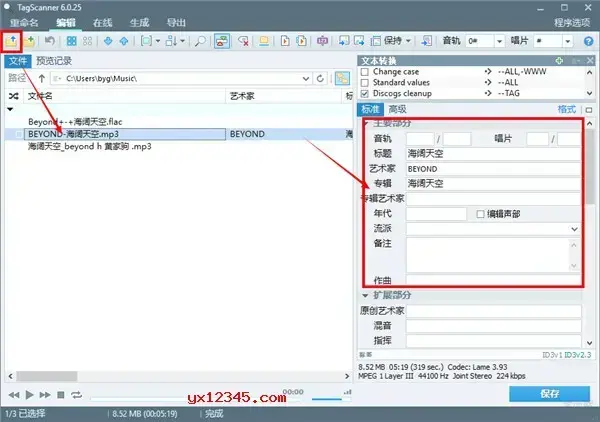
Task: Click the clear filter icon with red X
Action: point(243,41)
